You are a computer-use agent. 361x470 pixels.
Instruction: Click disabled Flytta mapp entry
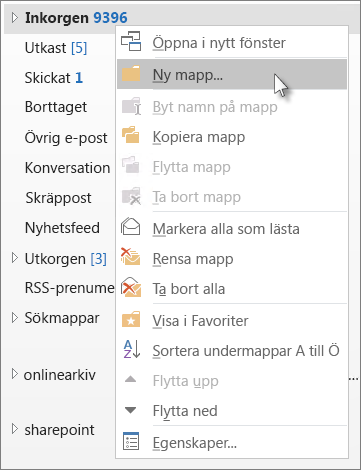(x=232, y=167)
